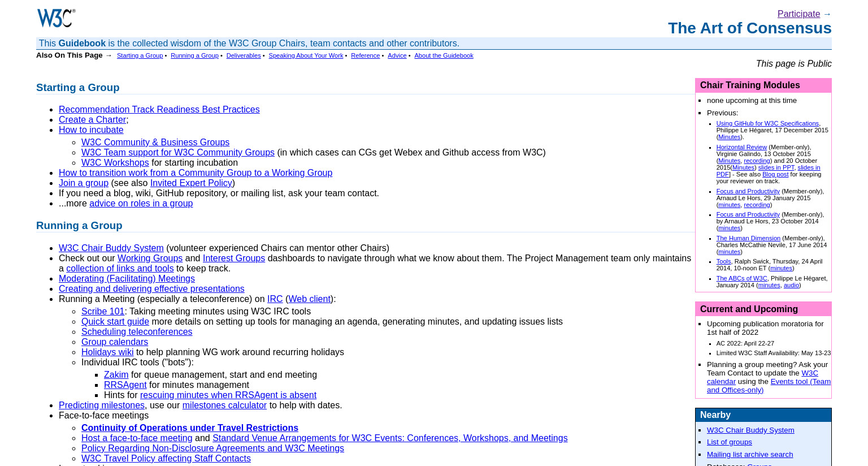Open W3C Workshops link

pos(115,163)
